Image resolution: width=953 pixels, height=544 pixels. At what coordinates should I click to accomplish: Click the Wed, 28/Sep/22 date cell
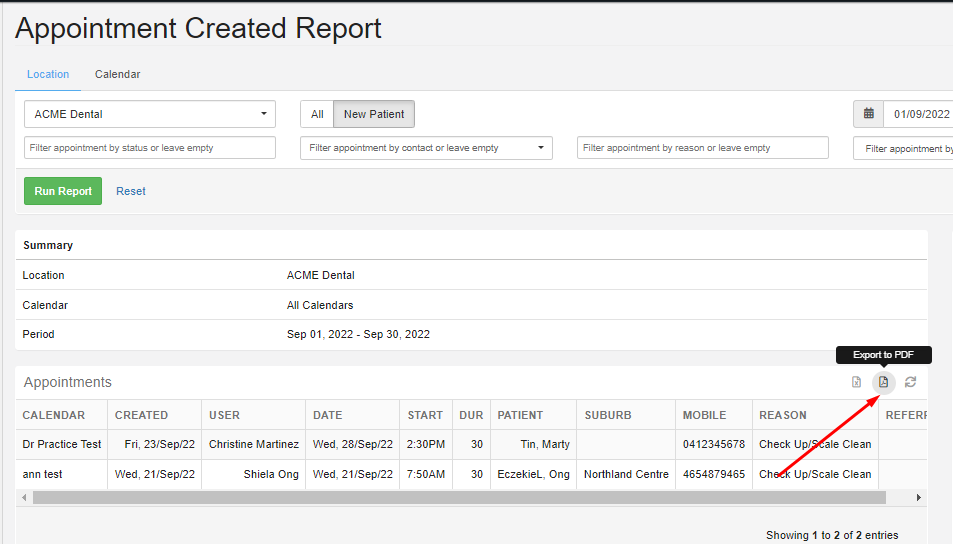pyautogui.click(x=353, y=444)
